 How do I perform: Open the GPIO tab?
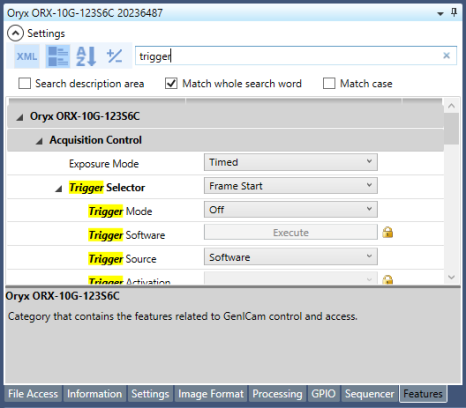pos(323,394)
